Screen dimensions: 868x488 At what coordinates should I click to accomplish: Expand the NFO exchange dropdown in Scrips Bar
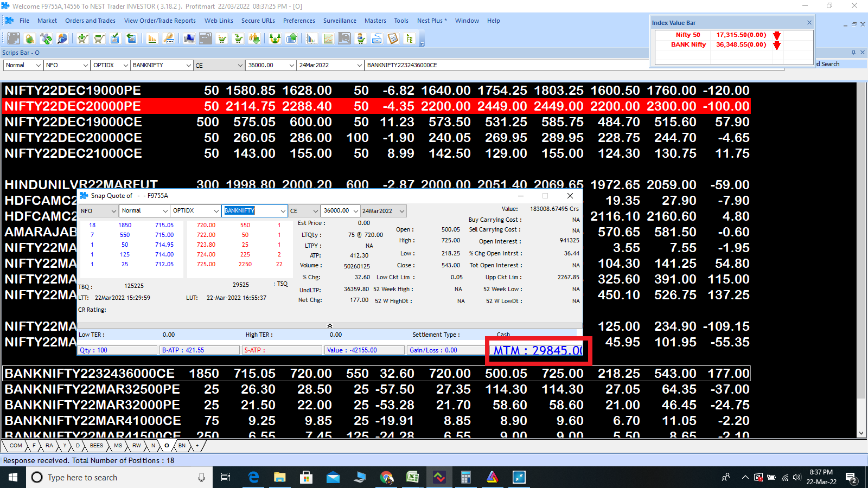click(x=85, y=65)
